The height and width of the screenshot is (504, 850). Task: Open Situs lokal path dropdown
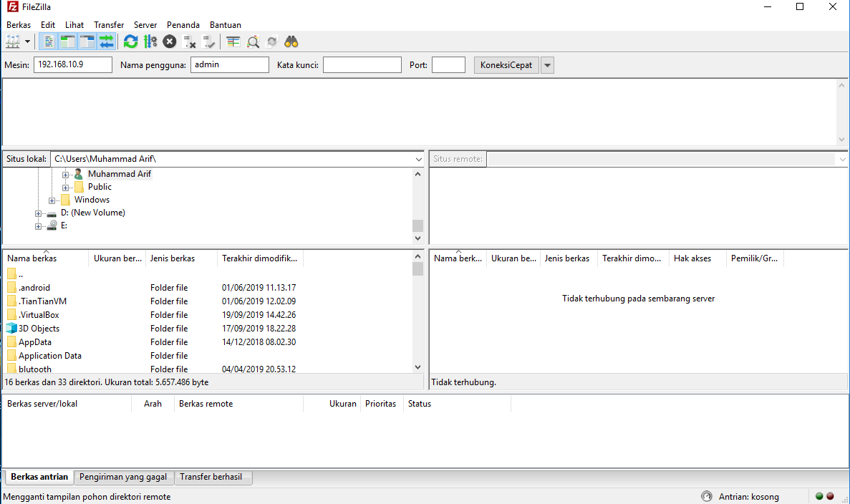(x=418, y=160)
